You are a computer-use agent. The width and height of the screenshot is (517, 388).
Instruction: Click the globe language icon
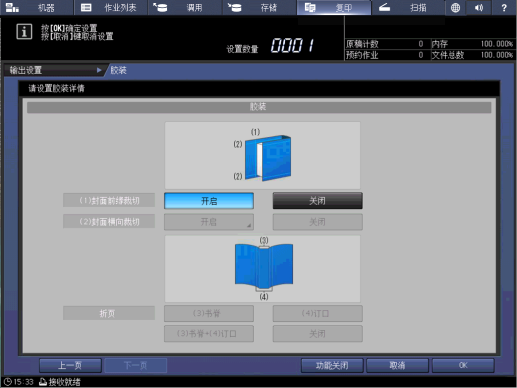455,7
